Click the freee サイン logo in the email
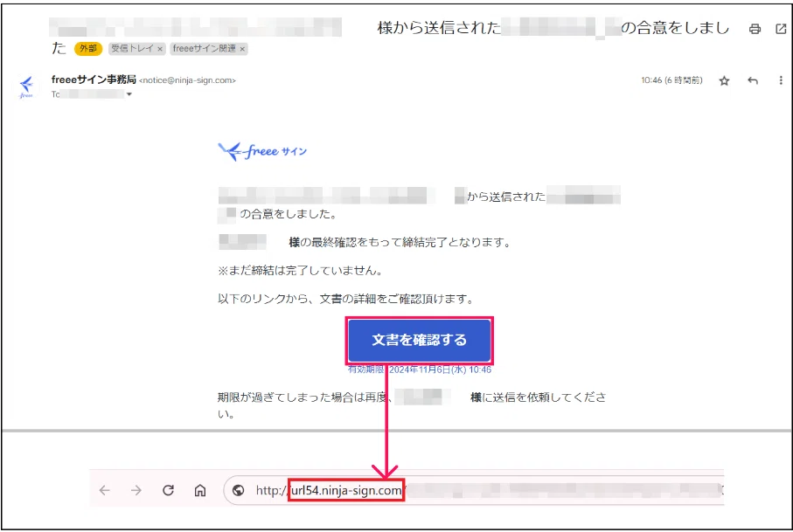Screen dimensions: 793x532 (262, 151)
